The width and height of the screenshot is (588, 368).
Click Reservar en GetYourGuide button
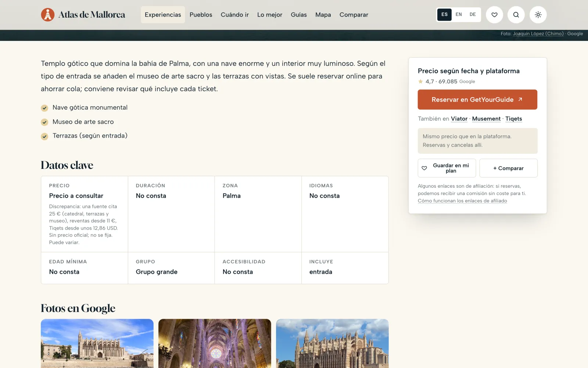[477, 100]
